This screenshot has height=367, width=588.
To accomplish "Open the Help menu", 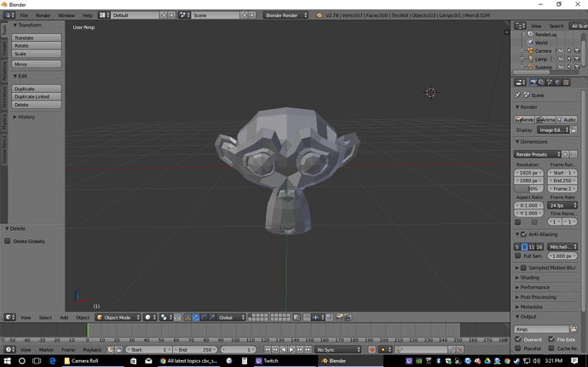I will [88, 15].
